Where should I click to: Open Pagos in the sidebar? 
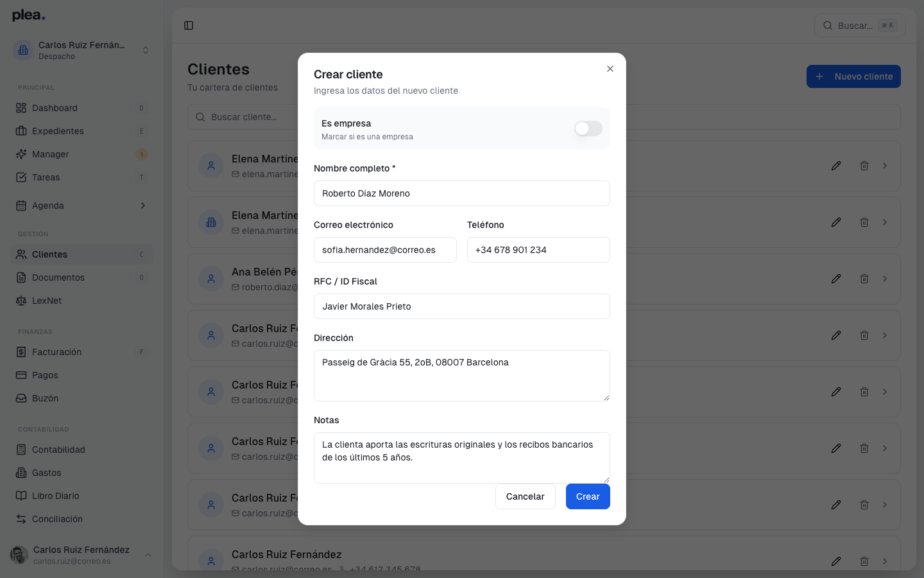81,375
